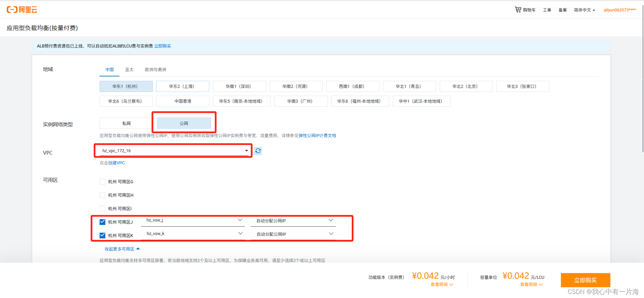Select region 华东2（上海）
This screenshot has width=644, height=298.
[183, 87]
